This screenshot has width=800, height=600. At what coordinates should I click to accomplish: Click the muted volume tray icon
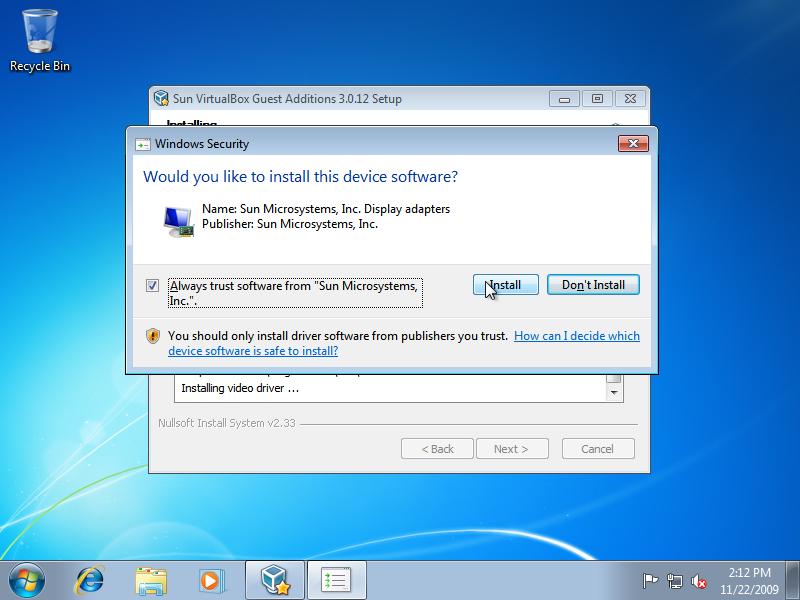(x=700, y=580)
